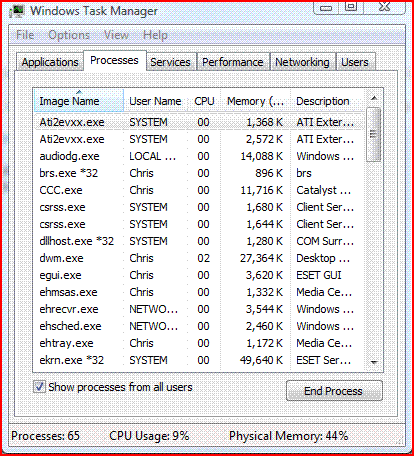
Task: Switch to the Services tab
Action: pos(170,62)
